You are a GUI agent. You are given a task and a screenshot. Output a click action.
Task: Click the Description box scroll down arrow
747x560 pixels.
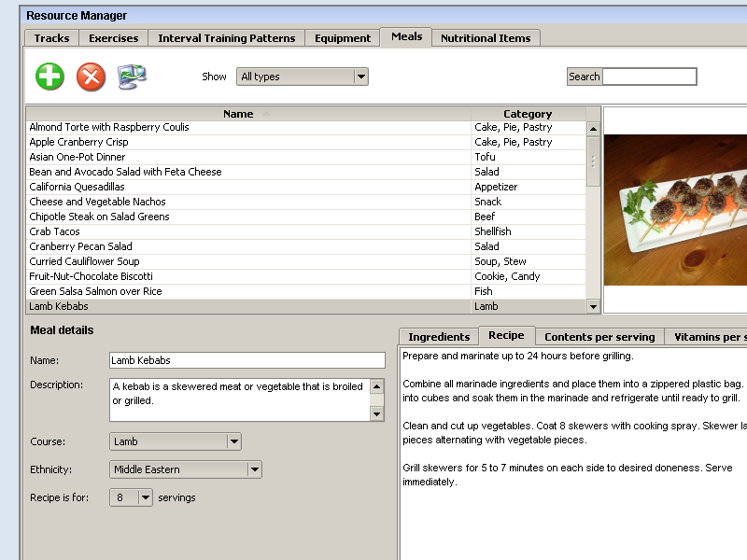point(377,413)
